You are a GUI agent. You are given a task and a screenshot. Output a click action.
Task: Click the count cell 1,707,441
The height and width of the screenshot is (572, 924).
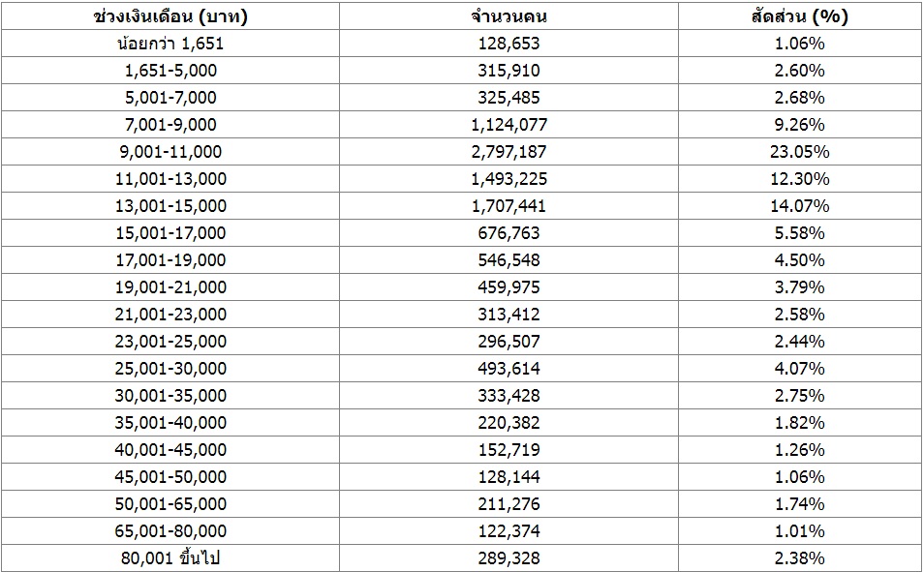click(508, 206)
